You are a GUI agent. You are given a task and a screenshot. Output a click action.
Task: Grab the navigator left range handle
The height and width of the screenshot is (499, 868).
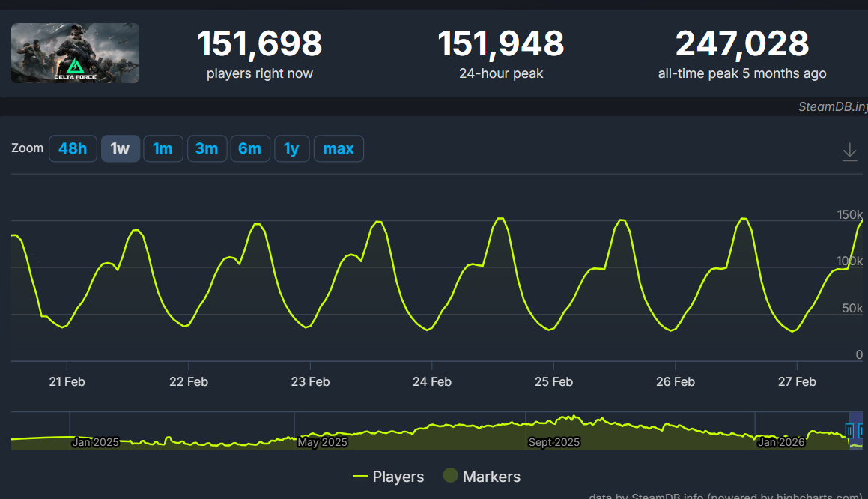tap(850, 430)
